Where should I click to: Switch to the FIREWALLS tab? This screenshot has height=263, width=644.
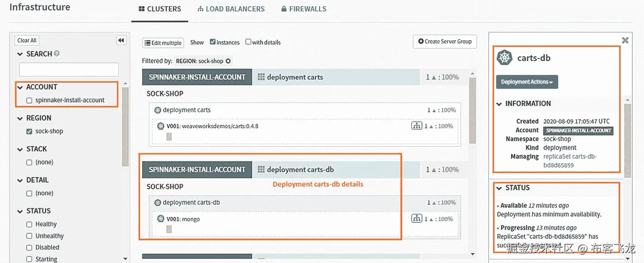304,9
